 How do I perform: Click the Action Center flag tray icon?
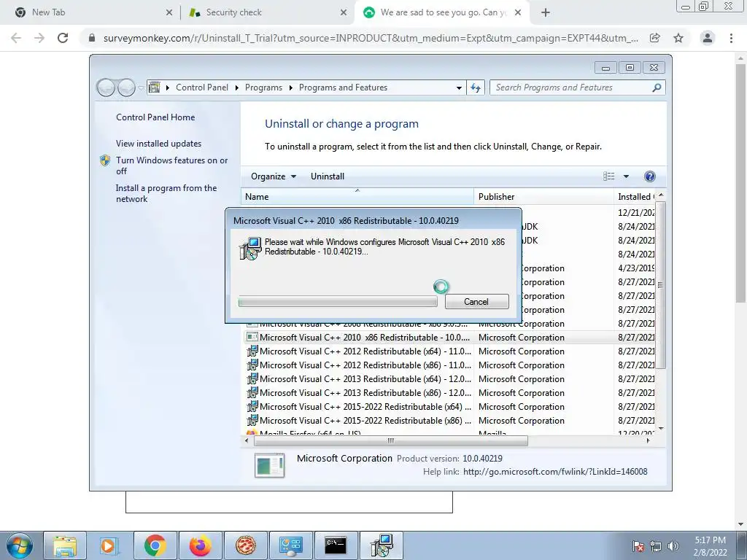tap(638, 546)
